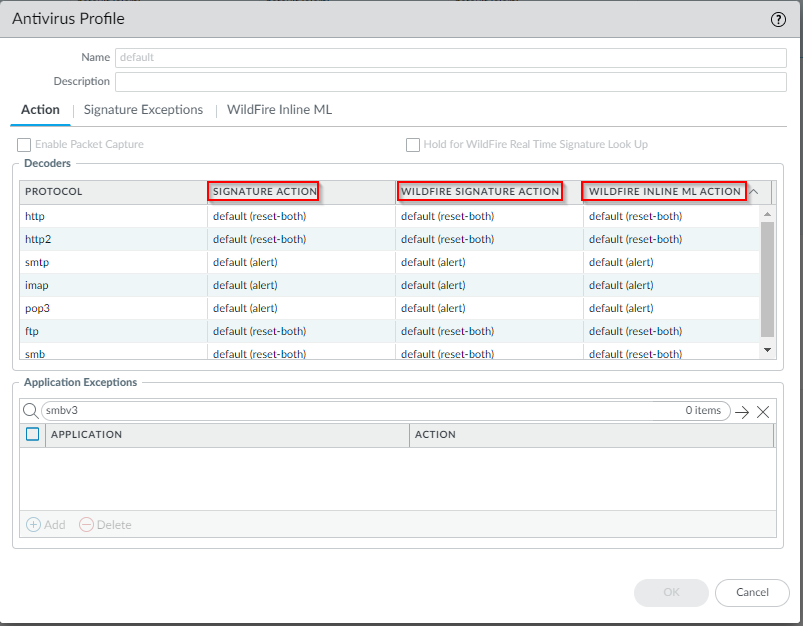Image resolution: width=803 pixels, height=626 pixels.
Task: Open the smtp WildFire Inline ML action cell
Action: point(671,262)
